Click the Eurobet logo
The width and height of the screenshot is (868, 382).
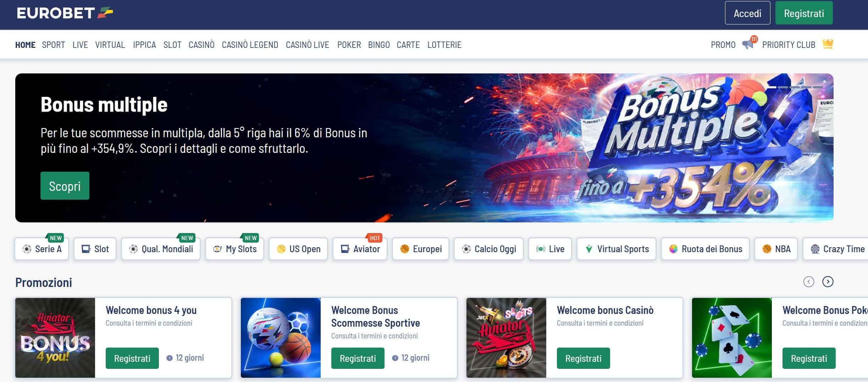65,13
